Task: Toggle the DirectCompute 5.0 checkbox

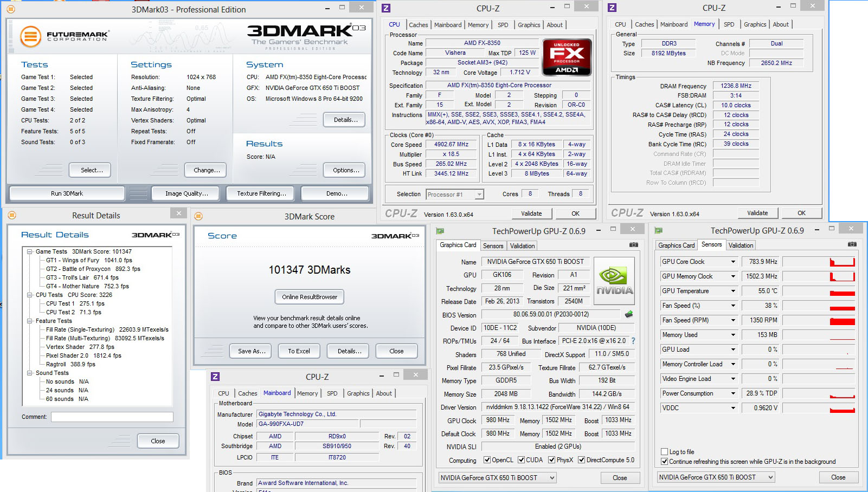Action: [x=581, y=460]
